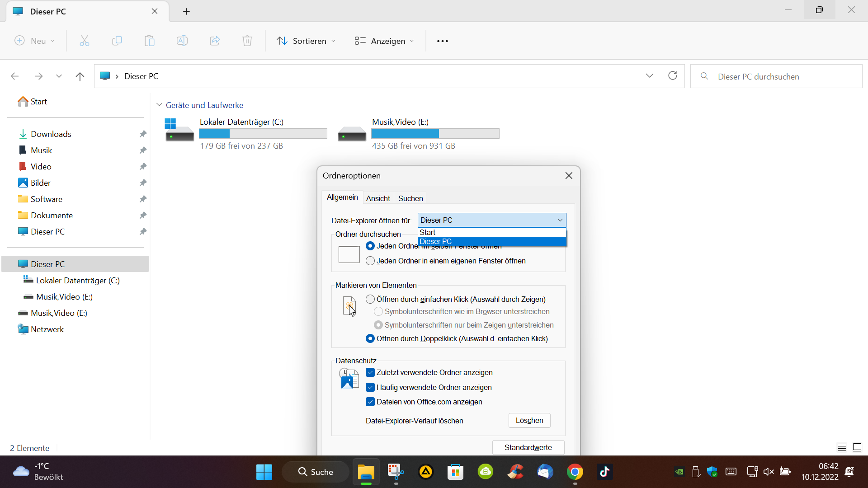Select the Cut icon in toolbar
The image size is (868, 488).
tap(84, 41)
